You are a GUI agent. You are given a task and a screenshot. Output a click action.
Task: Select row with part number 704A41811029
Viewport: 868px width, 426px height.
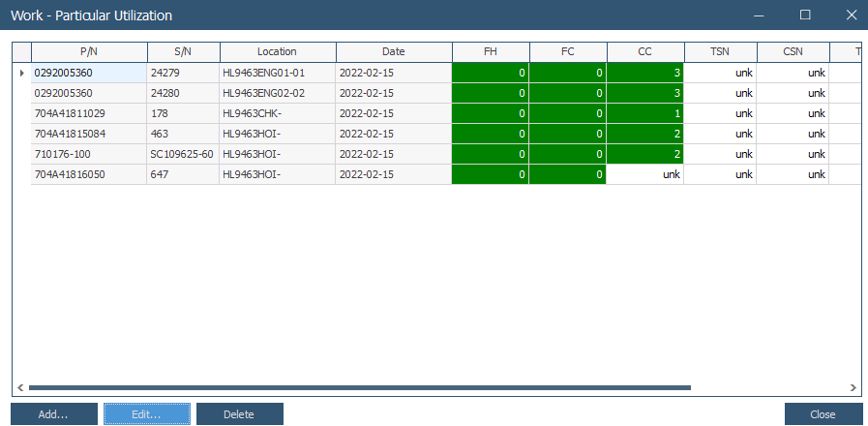[89, 113]
